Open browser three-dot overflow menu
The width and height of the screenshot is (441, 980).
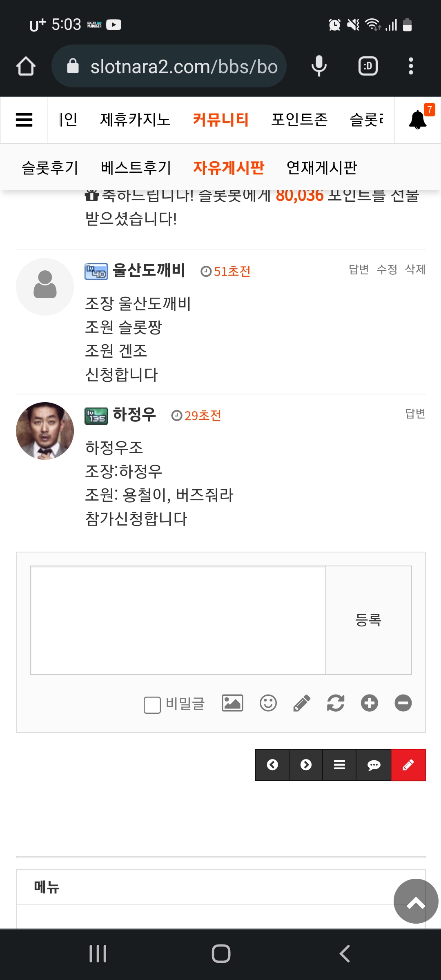click(x=411, y=66)
